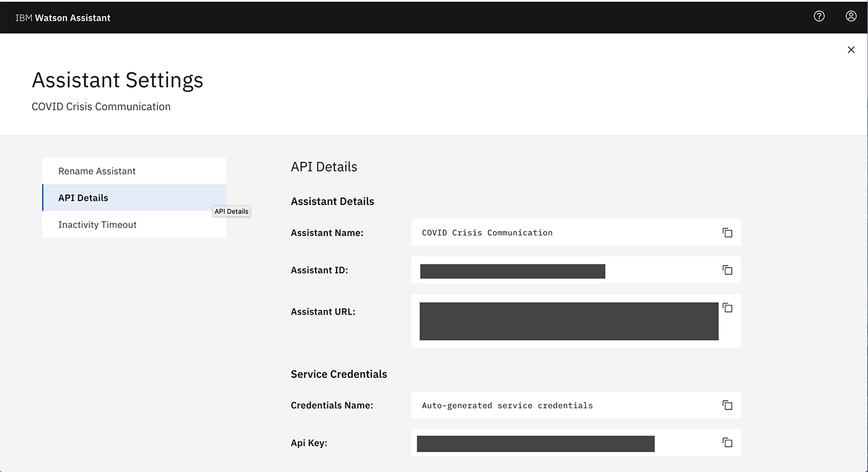Viewport: 868px width, 472px height.
Task: Open the user profile icon
Action: (x=851, y=17)
